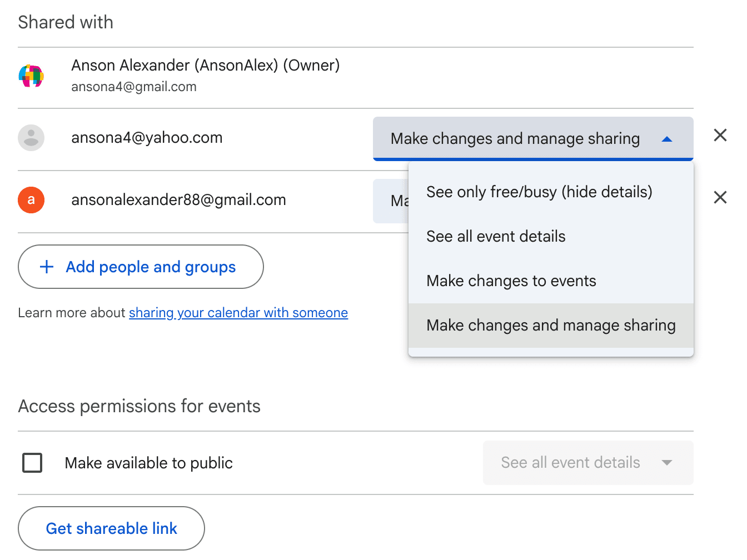
Task: Click the blue chevron on the open permission dropdown
Action: click(x=668, y=139)
